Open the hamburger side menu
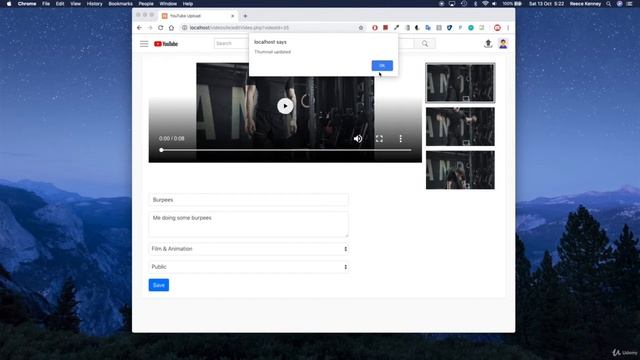The height and width of the screenshot is (360, 640). (144, 44)
